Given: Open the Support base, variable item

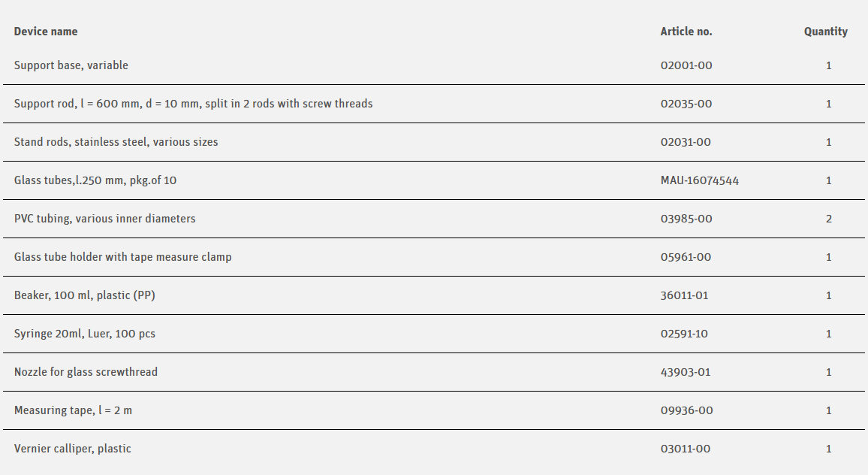Looking at the screenshot, I should (x=71, y=65).
